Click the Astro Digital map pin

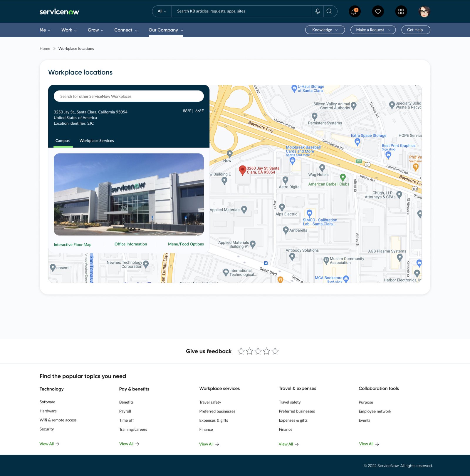pos(285,180)
